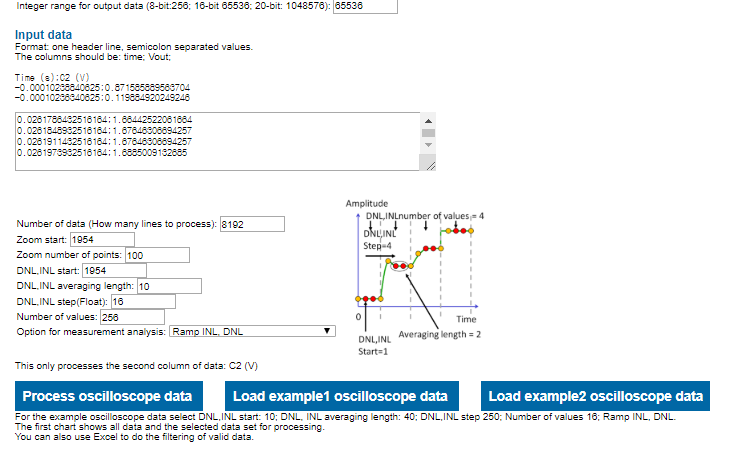Load example2 oscilloscope data
Image resolution: width=729 pixels, height=466 pixels.
point(595,396)
